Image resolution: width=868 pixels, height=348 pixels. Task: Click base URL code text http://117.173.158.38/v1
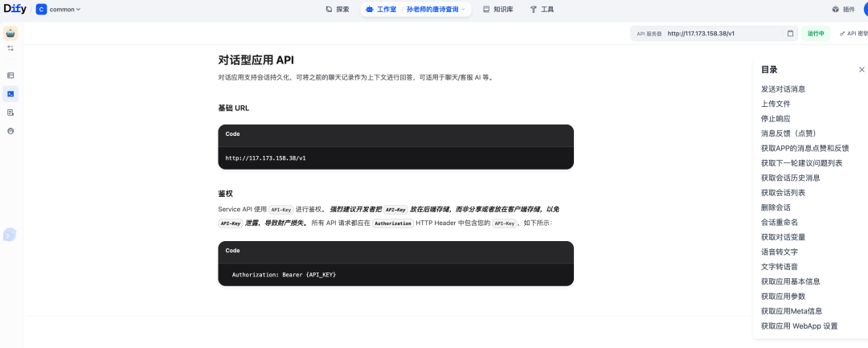click(x=265, y=158)
